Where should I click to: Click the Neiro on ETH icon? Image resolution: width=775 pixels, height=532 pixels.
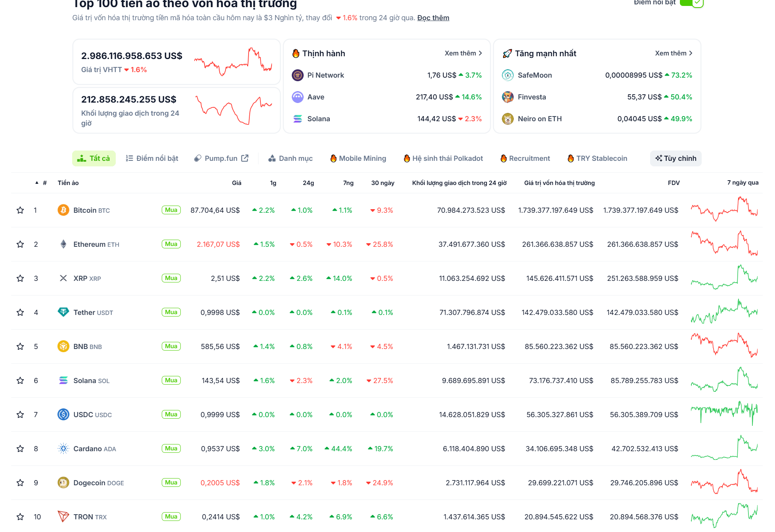(508, 119)
